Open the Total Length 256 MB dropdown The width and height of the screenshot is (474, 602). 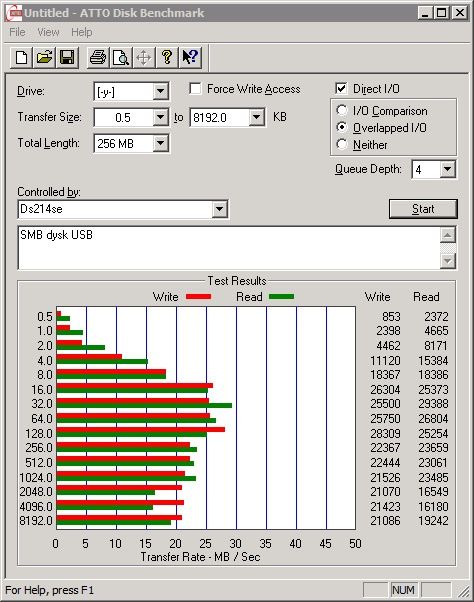point(160,144)
